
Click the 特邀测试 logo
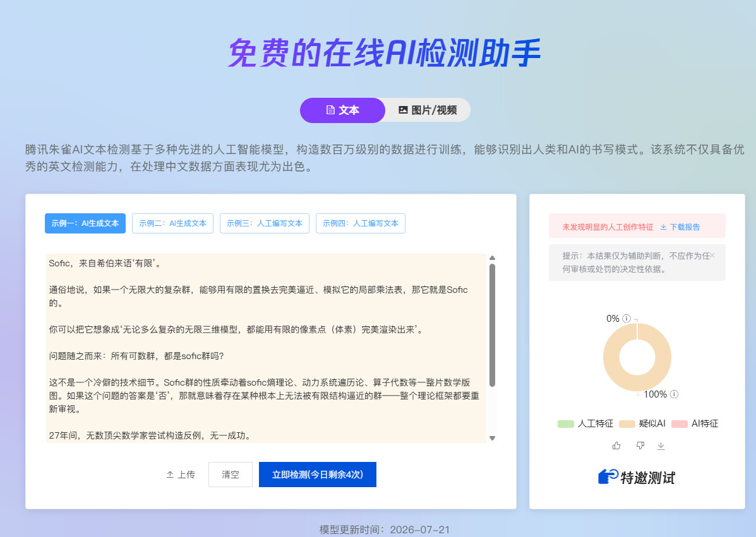pos(637,477)
